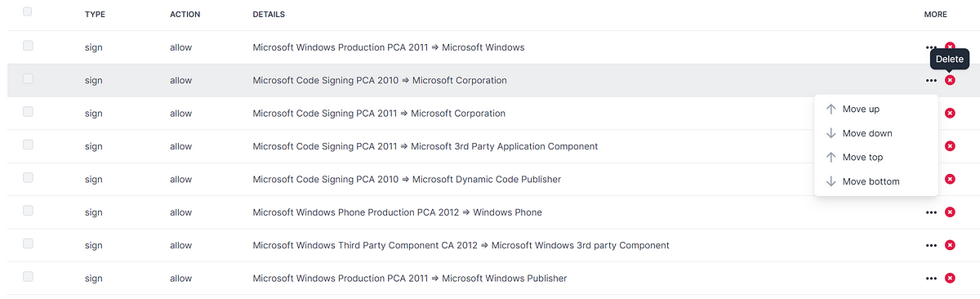Delete the Code Signing PCA 2011 Microsoft Corporation rule
The image size is (980, 299).
click(x=950, y=113)
